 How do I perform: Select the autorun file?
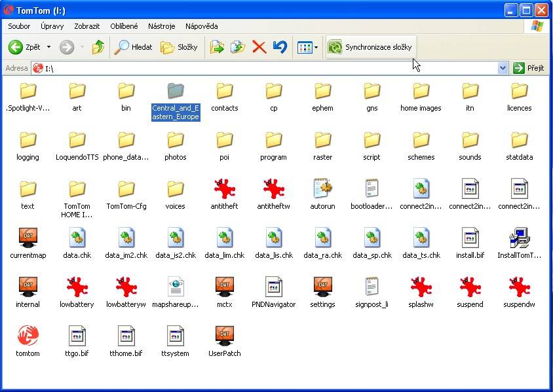coord(322,194)
